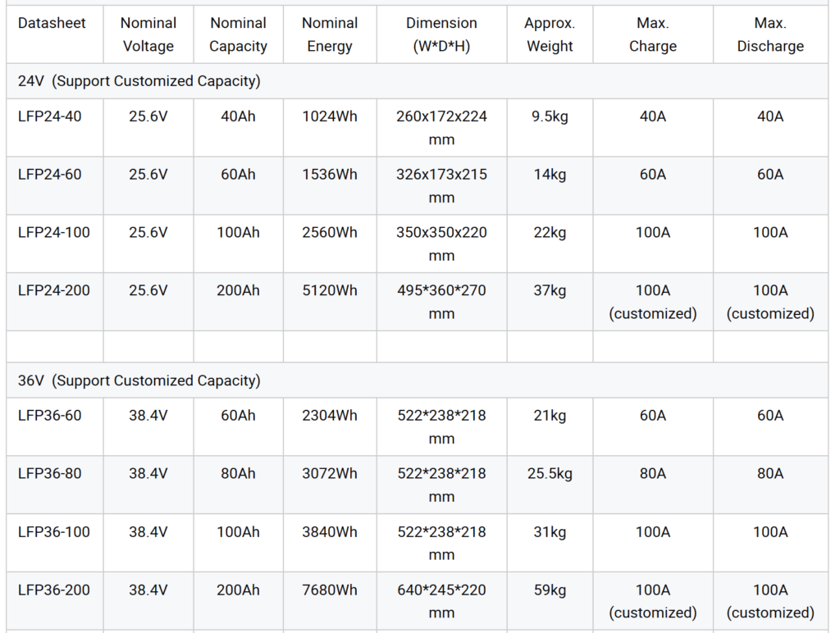Viewport: 840px width, 633px height.
Task: Click the 7680Wh nominal energy cell
Action: tap(330, 590)
